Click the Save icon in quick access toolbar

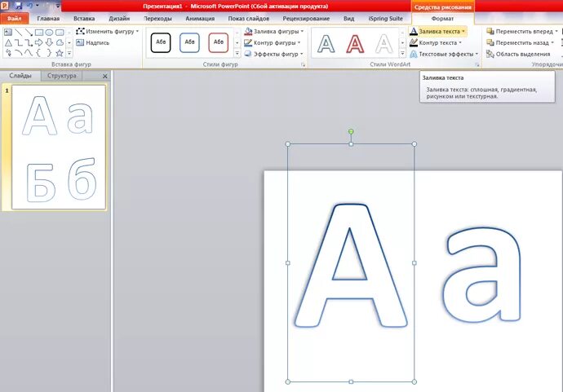point(18,6)
